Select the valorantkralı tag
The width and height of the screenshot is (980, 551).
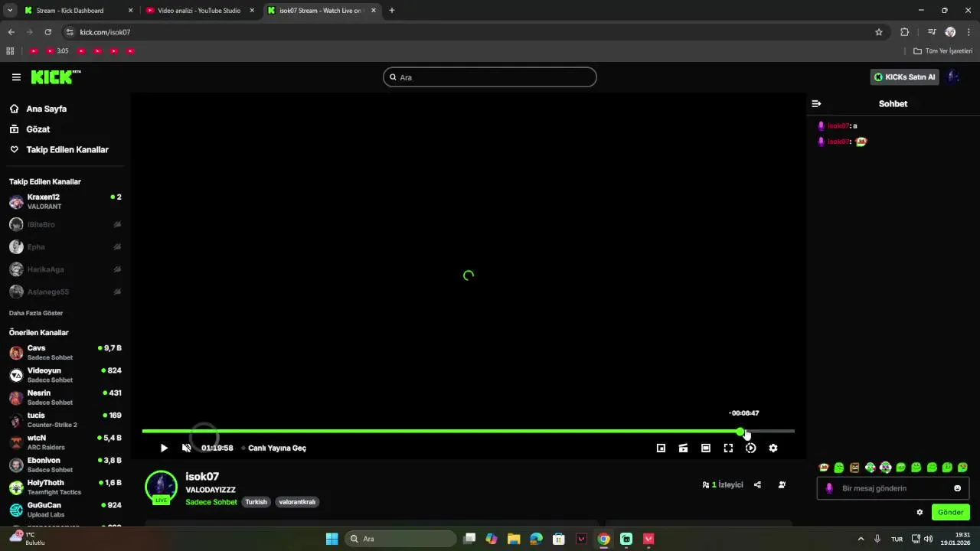click(x=297, y=502)
